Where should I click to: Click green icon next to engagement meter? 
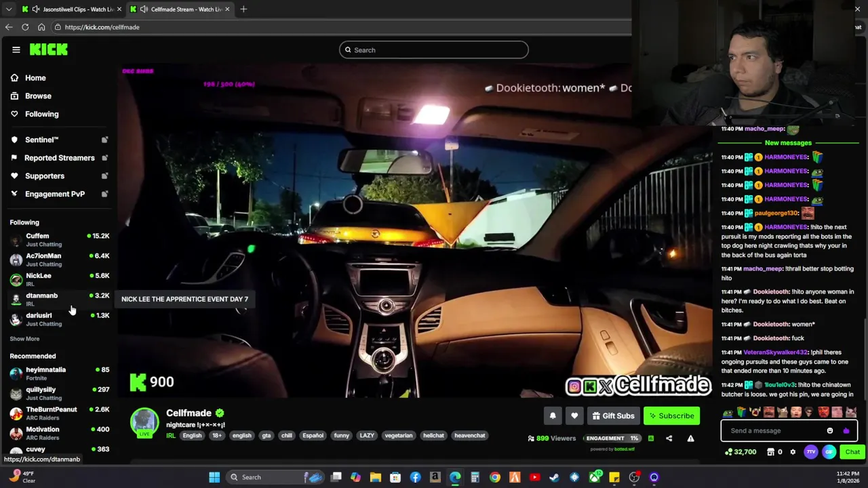pos(650,439)
